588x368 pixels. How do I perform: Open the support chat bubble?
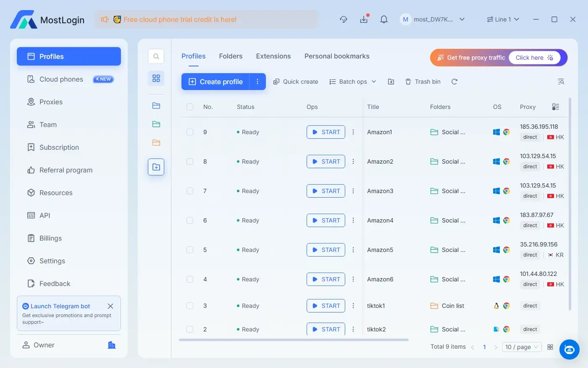(569, 349)
